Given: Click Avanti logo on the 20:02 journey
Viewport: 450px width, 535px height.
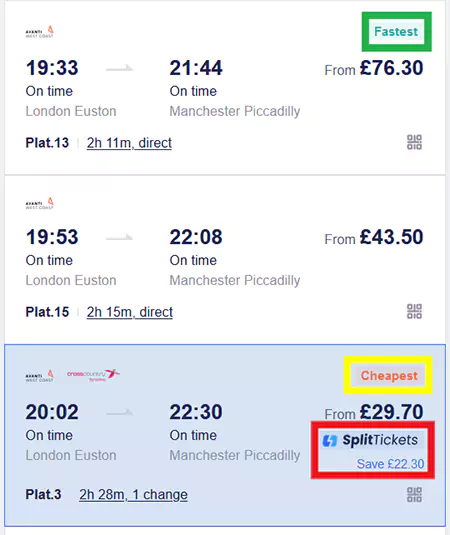Looking at the screenshot, I should (40, 376).
